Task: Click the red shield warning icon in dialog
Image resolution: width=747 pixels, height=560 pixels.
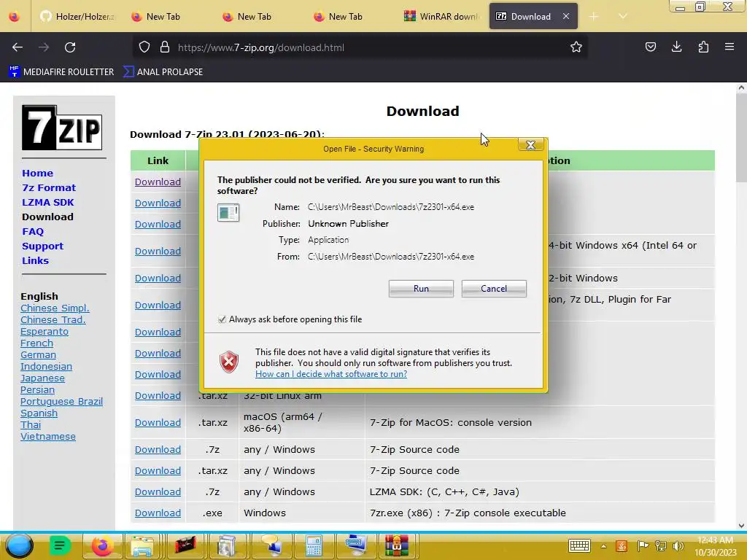Action: coord(228,362)
